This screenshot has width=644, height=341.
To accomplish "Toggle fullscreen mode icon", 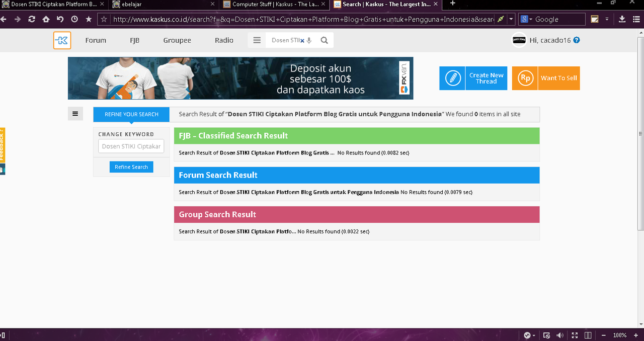I will click(574, 335).
